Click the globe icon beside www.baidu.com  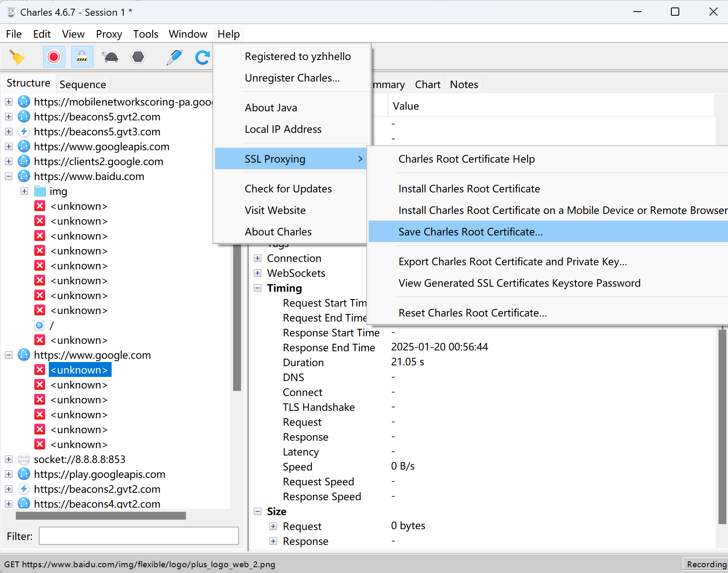[24, 176]
